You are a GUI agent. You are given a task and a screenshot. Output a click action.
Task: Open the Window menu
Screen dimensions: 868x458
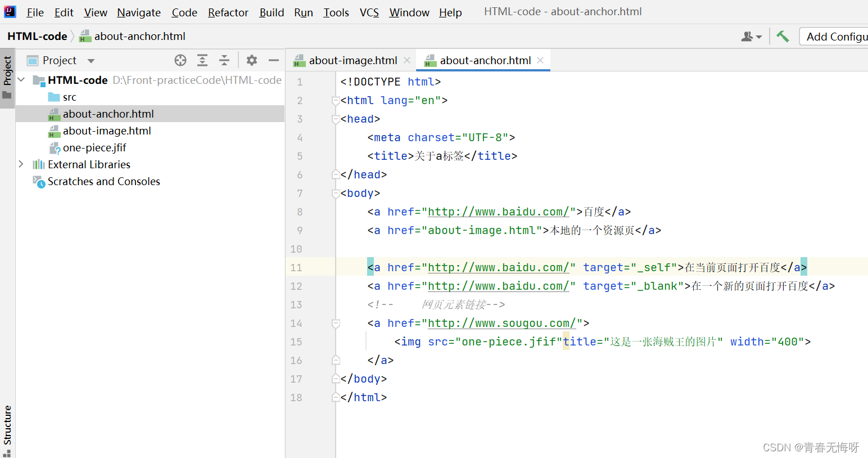tap(409, 12)
